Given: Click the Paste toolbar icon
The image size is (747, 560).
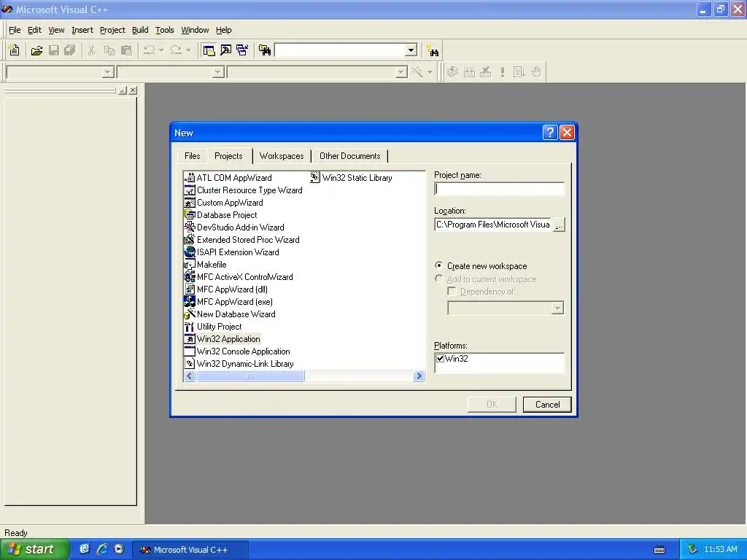Looking at the screenshot, I should point(127,50).
